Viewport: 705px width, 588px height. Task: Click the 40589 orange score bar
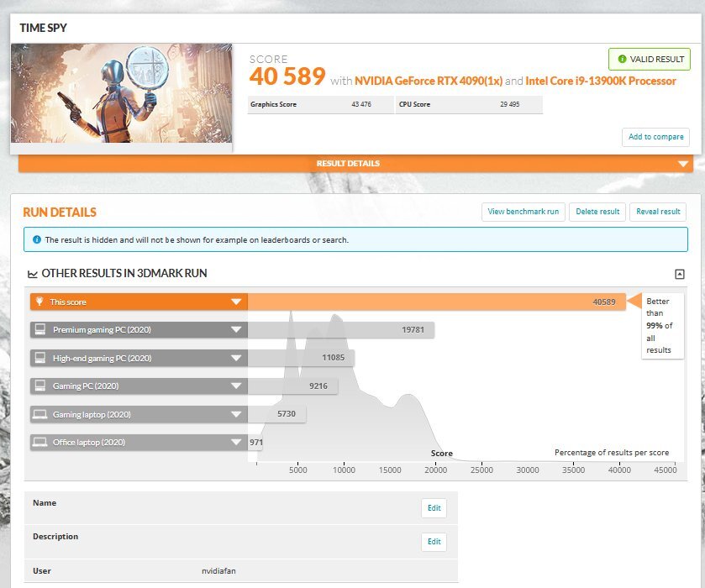click(x=437, y=302)
